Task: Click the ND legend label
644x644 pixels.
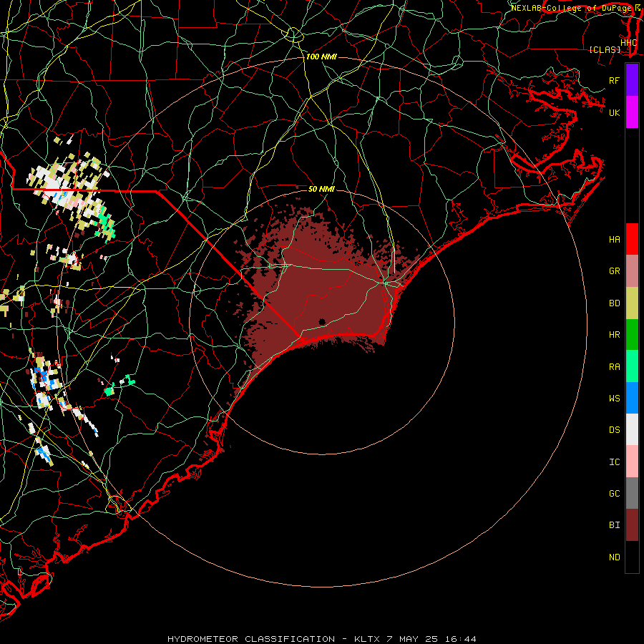Action: (614, 557)
